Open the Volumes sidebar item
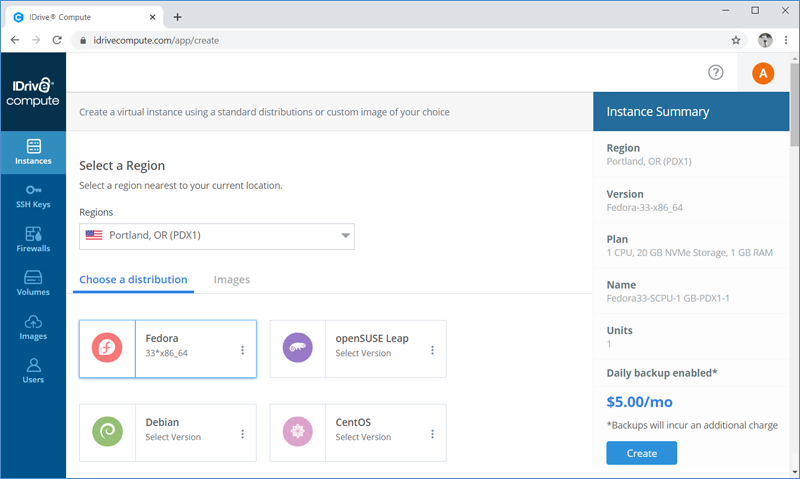The height and width of the screenshot is (479, 800). pos(33,284)
